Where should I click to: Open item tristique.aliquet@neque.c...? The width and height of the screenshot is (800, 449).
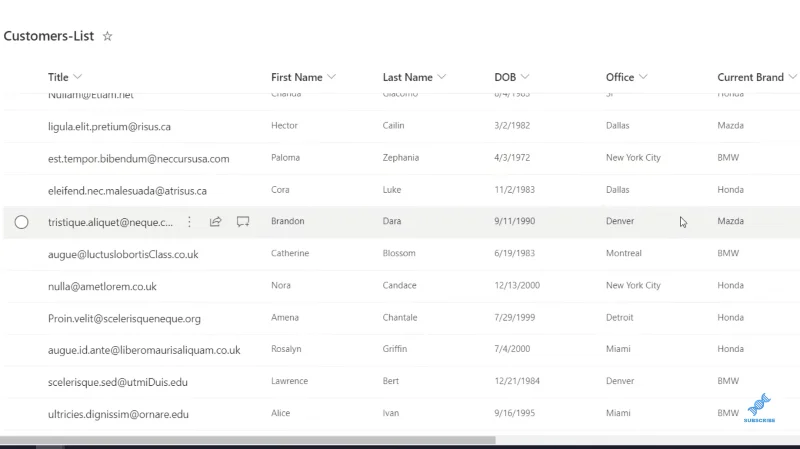(x=110, y=222)
